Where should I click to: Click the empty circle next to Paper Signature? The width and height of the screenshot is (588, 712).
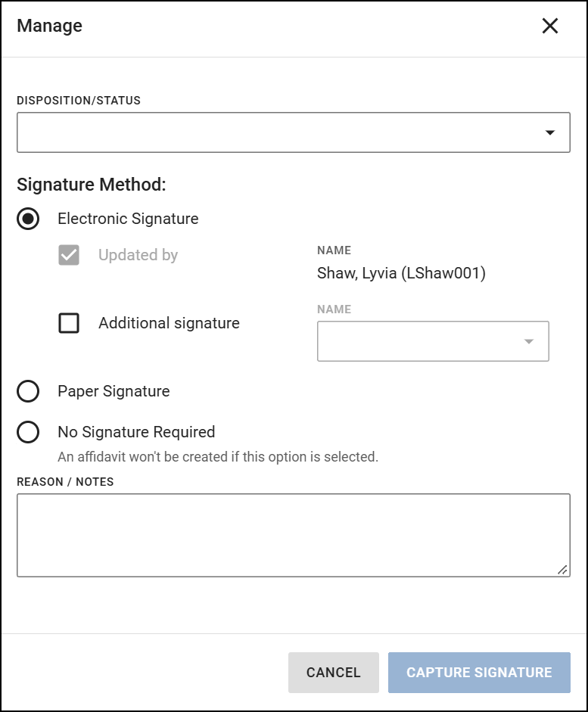28,391
